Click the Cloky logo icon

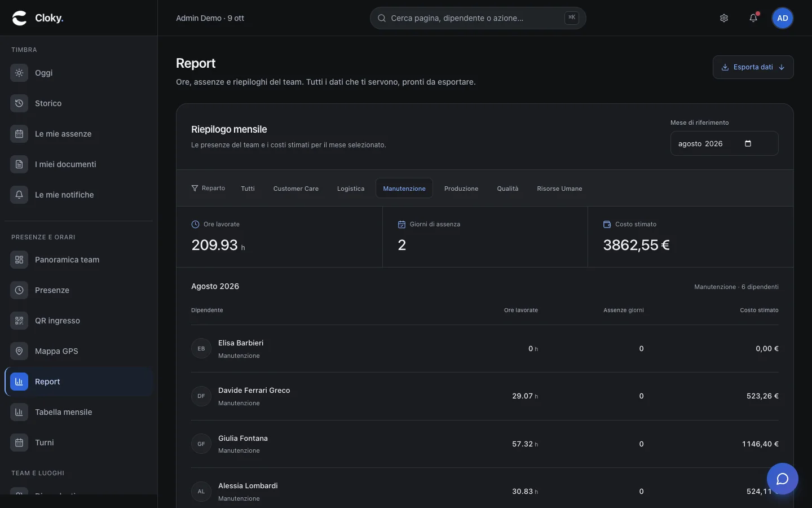tap(20, 18)
